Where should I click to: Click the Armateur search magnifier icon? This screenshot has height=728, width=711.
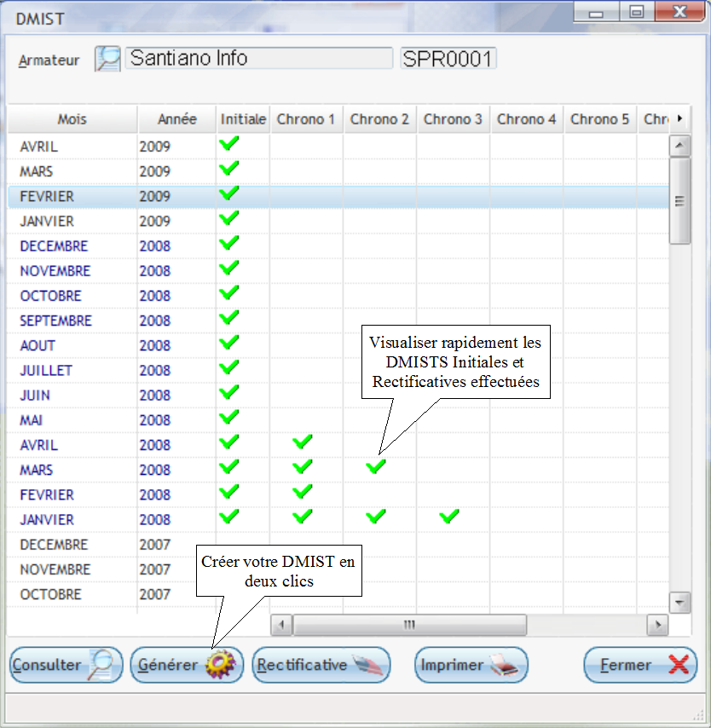coord(108,59)
